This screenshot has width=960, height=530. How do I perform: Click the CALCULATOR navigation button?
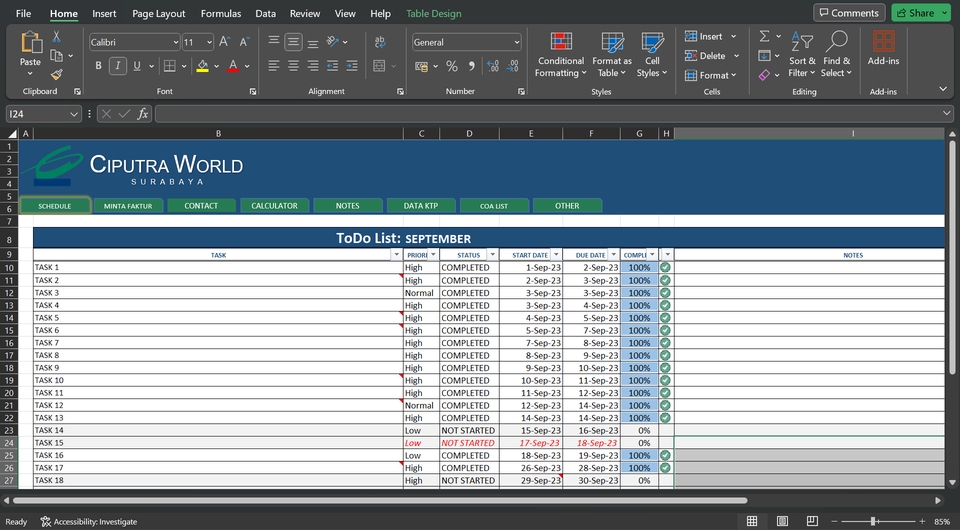tap(274, 206)
